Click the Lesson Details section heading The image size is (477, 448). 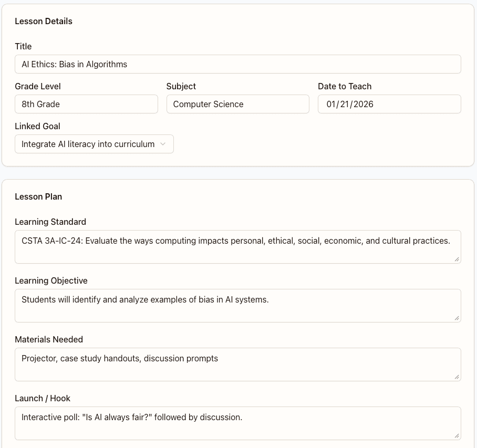point(44,22)
